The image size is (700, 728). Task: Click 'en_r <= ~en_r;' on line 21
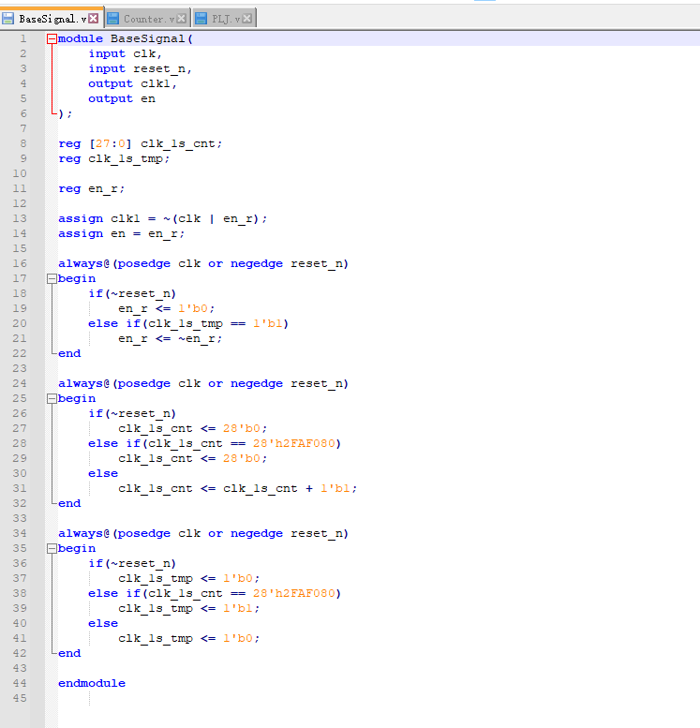point(170,338)
